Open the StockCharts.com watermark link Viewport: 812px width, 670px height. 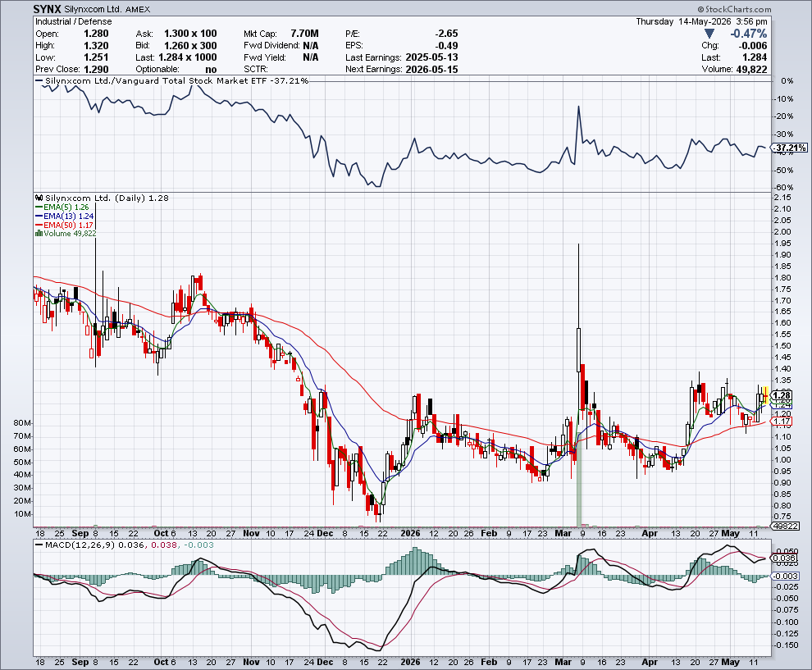[x=734, y=9]
